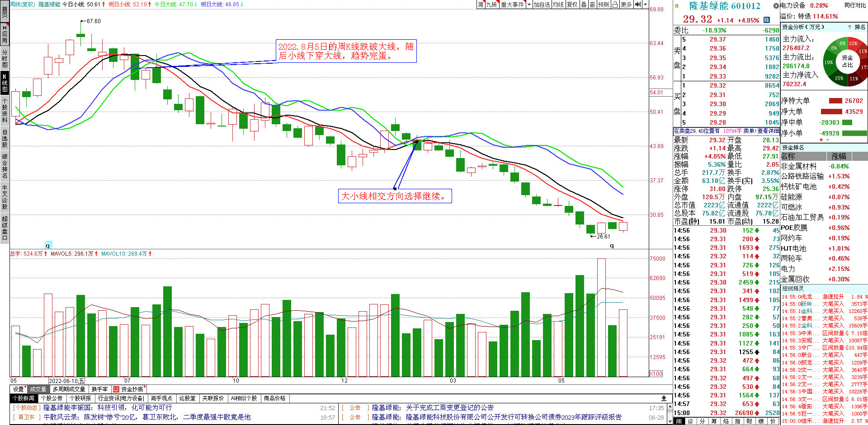This screenshot has width=868, height=425.
Task: Select the 绩 performance bottom tab
Action: (761, 421)
